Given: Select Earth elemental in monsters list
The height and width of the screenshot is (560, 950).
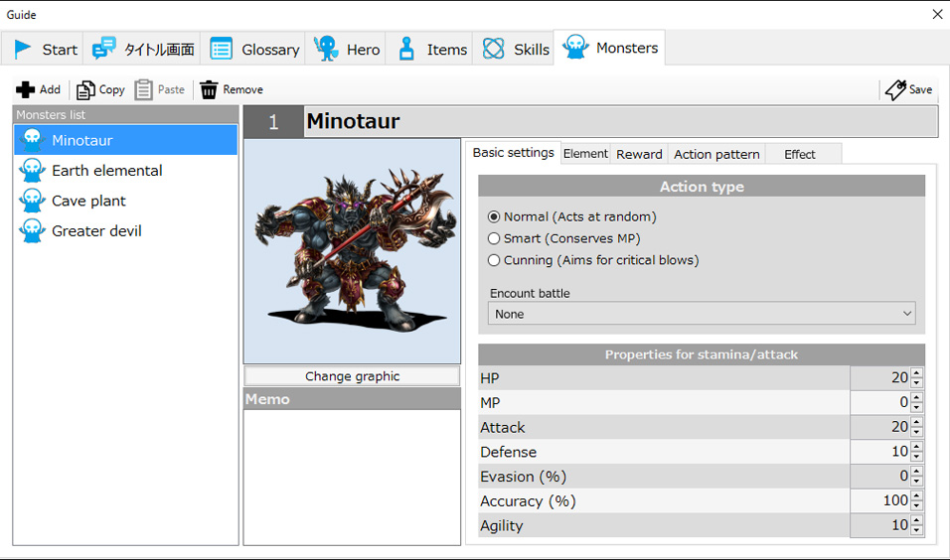Looking at the screenshot, I should (x=106, y=171).
